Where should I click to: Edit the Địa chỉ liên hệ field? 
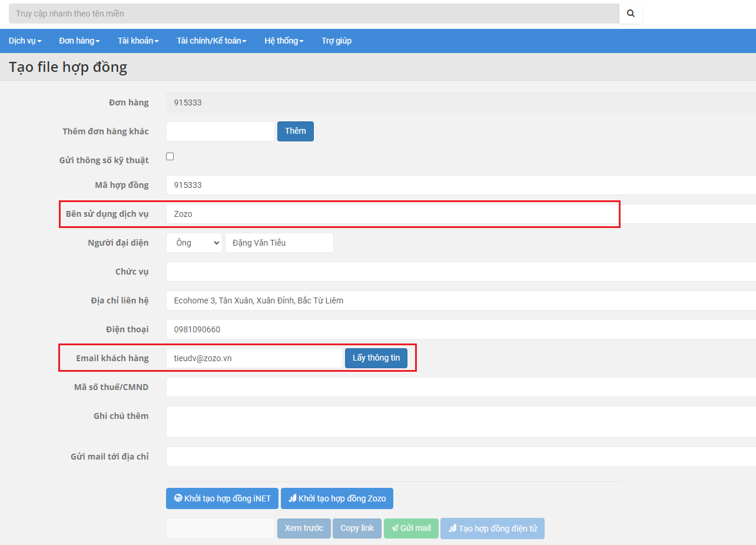click(x=461, y=300)
